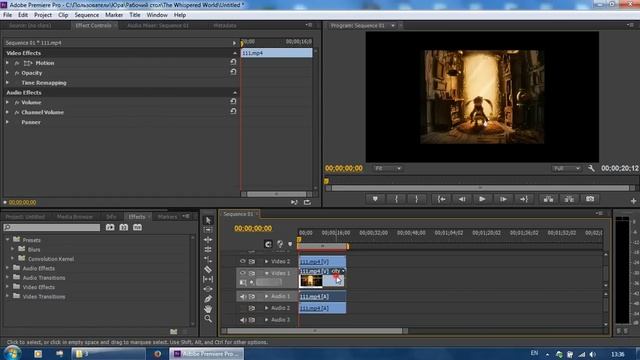The width and height of the screenshot is (640, 360).
Task: Toggle the Opacity fx effect on/off
Action: [17, 73]
